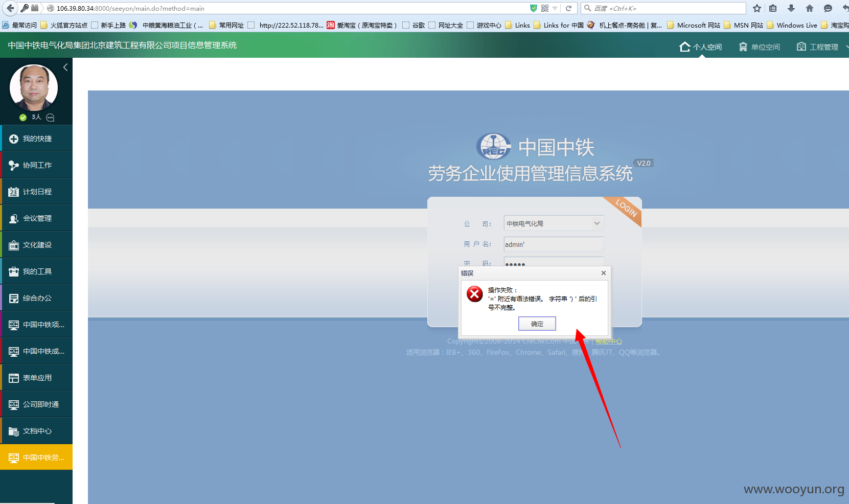
Task: Open 公司即时通 instant messenger
Action: pos(36,404)
